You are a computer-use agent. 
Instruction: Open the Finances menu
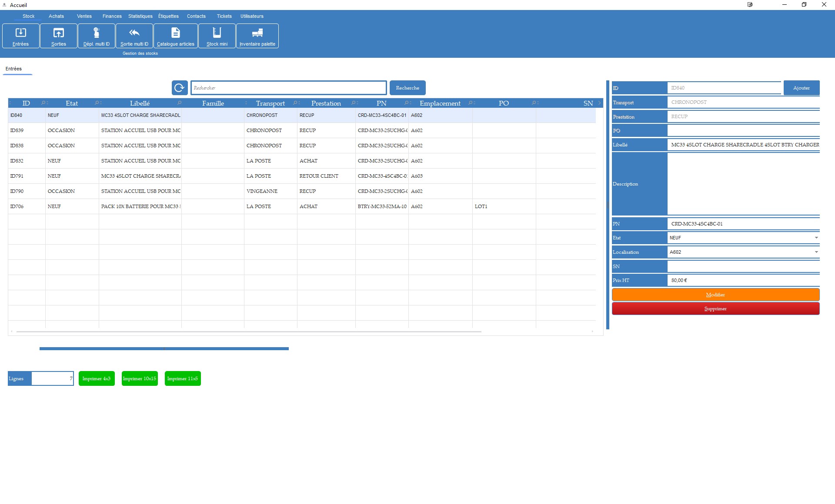112,16
